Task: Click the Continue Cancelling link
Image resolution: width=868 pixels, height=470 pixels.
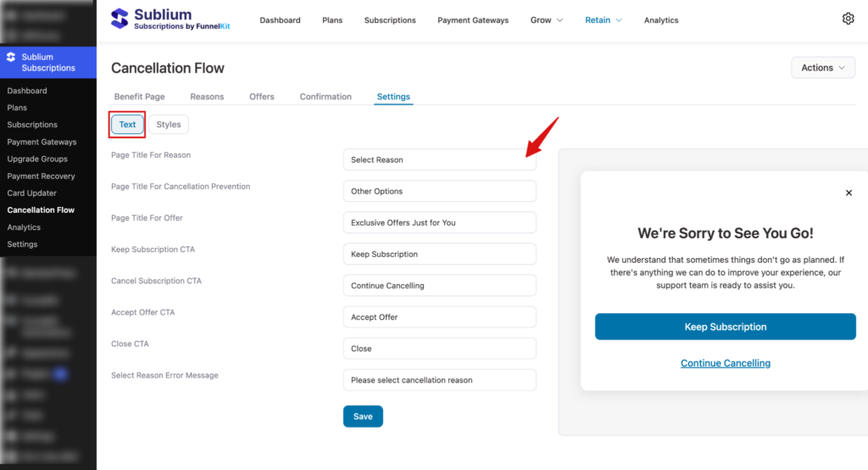Action: (725, 363)
